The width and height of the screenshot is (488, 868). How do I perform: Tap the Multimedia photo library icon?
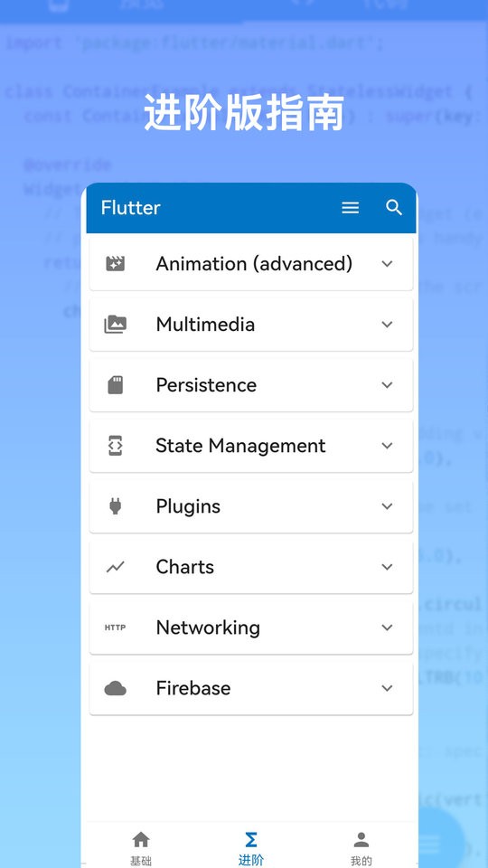pyautogui.click(x=115, y=324)
